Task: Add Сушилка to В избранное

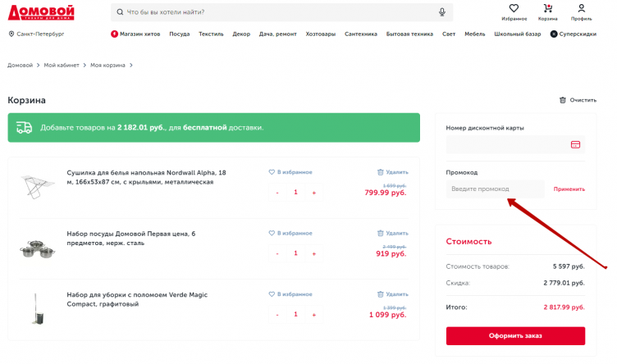Action: pyautogui.click(x=290, y=172)
